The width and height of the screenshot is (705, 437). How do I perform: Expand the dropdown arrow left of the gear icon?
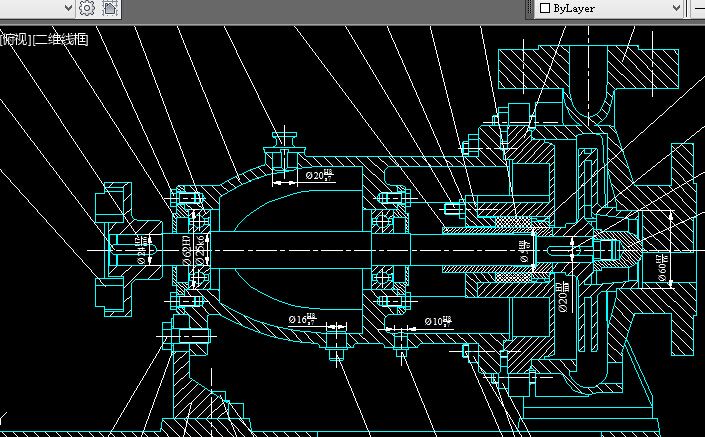68,8
